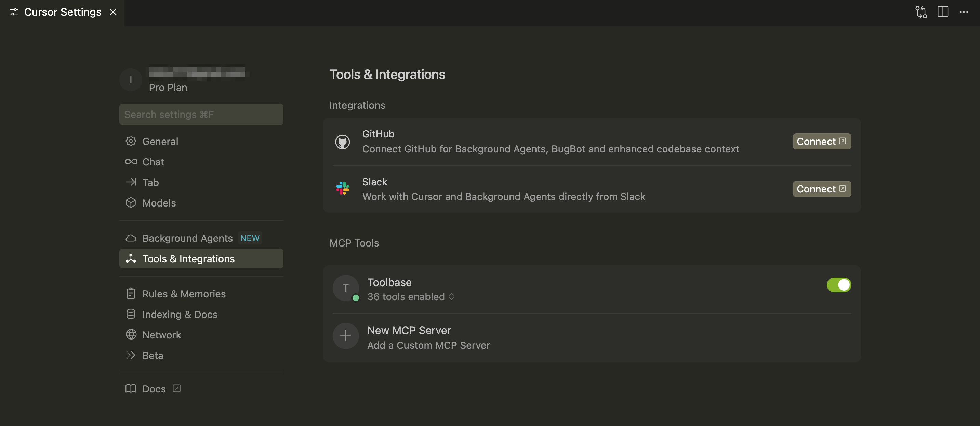The width and height of the screenshot is (980, 426).
Task: Go to Background Agents settings
Action: click(187, 238)
